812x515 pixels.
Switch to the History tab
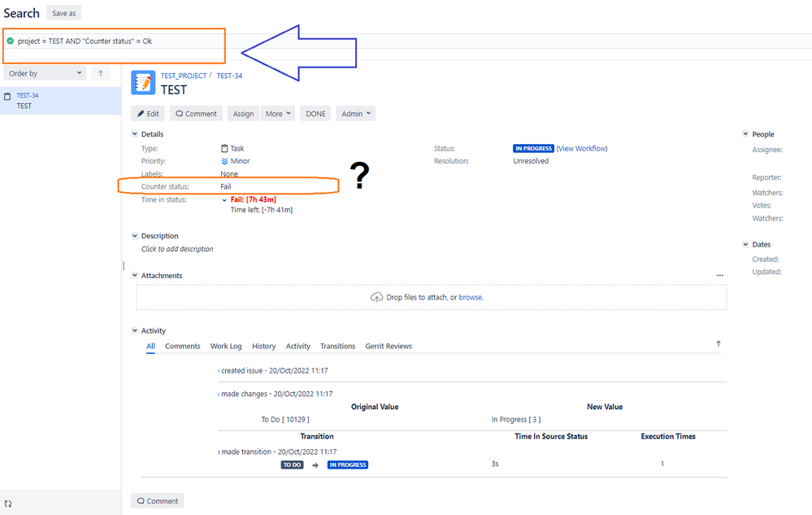click(x=263, y=346)
